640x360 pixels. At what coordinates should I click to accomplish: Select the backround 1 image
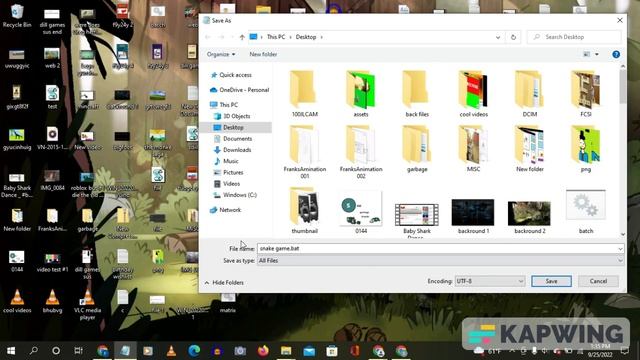click(473, 216)
